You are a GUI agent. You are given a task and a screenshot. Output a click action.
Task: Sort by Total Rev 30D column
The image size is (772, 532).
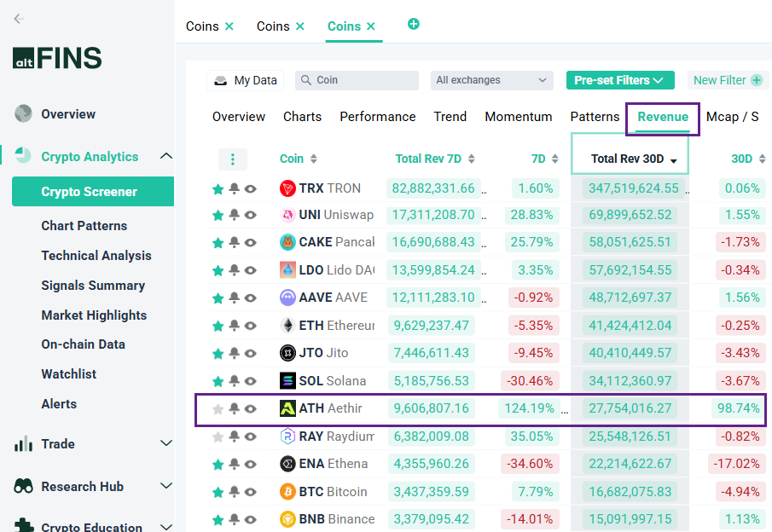point(634,159)
